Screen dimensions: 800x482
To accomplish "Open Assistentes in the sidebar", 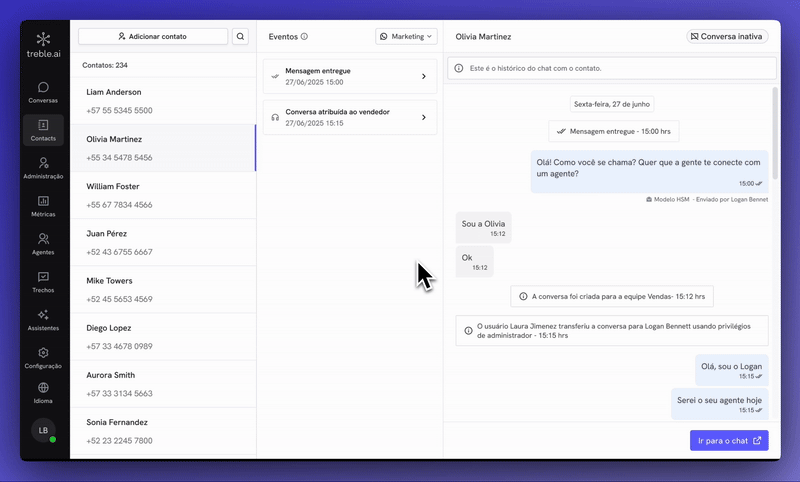I will coord(43,320).
